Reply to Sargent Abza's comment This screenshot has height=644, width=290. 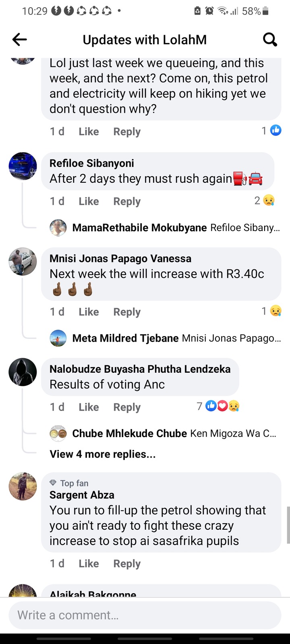tap(127, 563)
